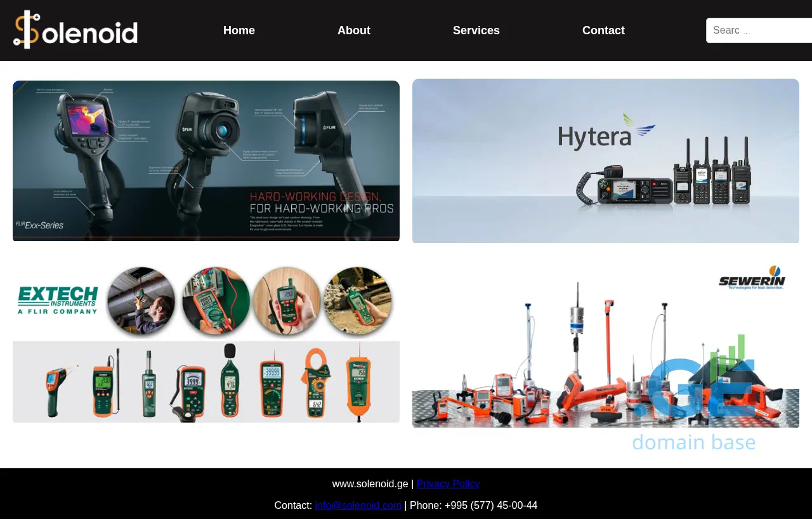Click the Extech Instruments logo
The image size is (812, 519).
point(58,299)
